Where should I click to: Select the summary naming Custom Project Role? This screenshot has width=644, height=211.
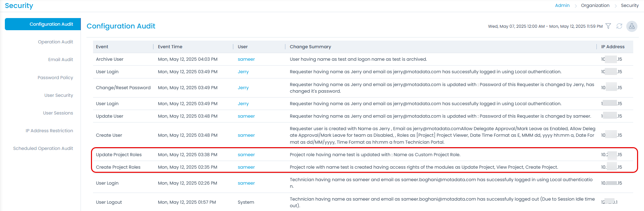click(x=375, y=154)
